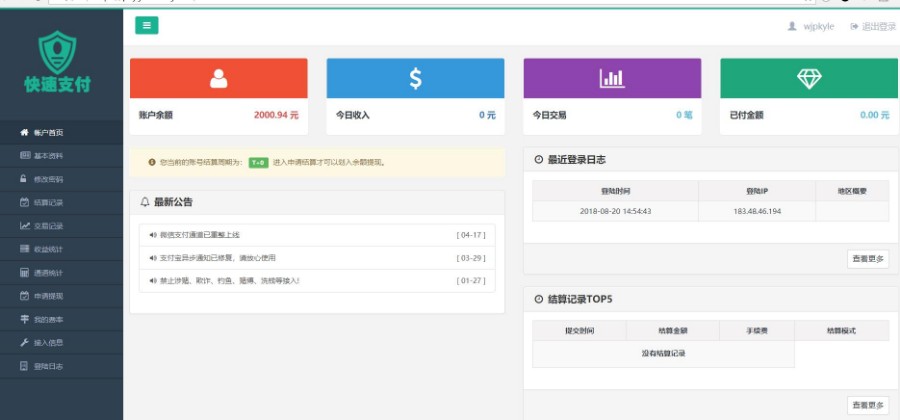
Task: Click the clock icon beside 最近登录日志
Action: [x=539, y=160]
